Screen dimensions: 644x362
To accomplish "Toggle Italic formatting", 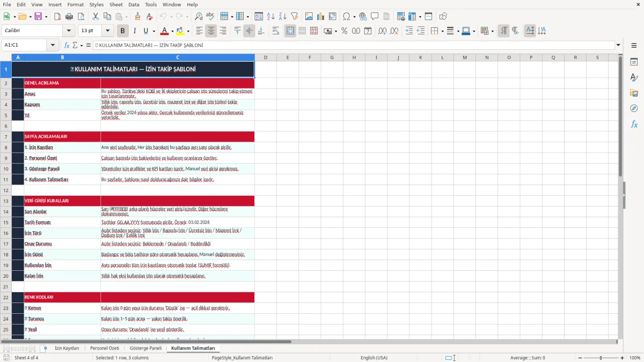I will click(x=135, y=31).
